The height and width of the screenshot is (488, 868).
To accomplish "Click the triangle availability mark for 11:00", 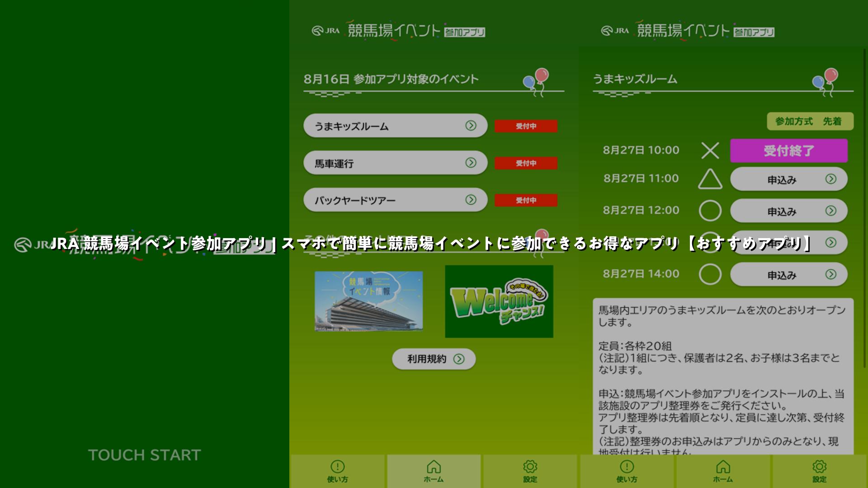I will click(710, 179).
